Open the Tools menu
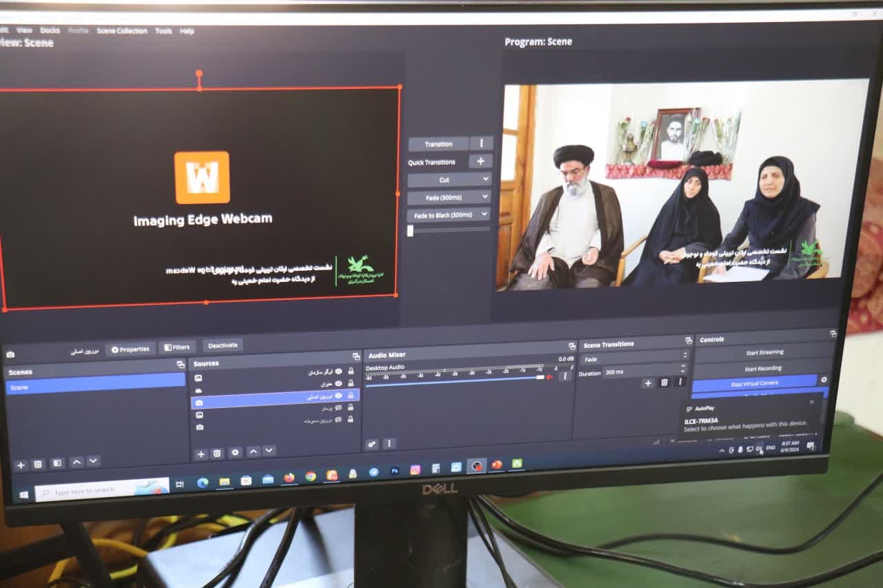The height and width of the screenshot is (588, 883). [x=163, y=31]
